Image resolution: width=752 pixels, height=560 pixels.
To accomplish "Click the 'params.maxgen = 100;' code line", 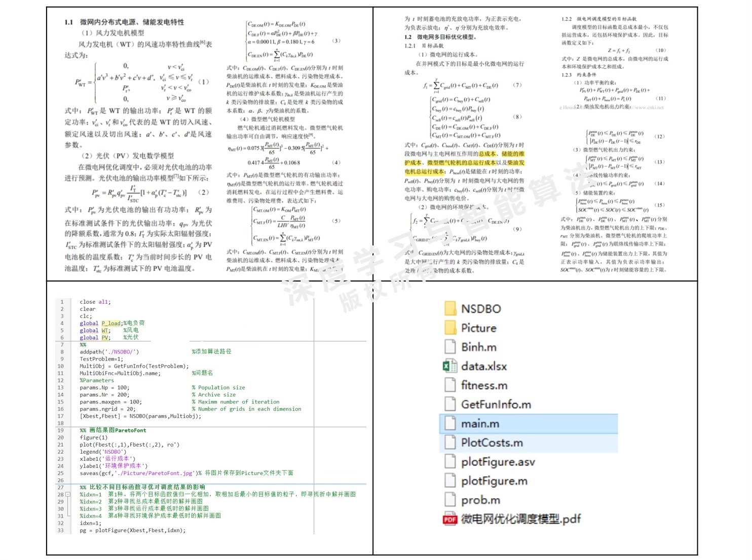I will pos(110,402).
